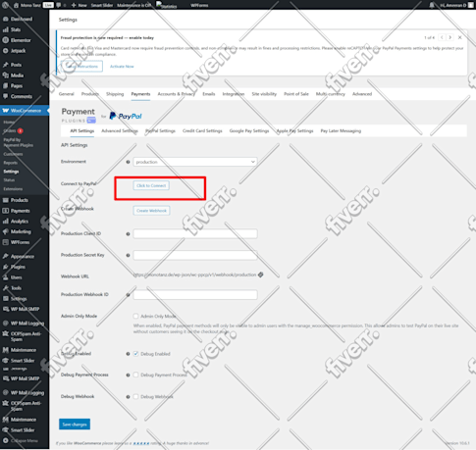Image resolution: width=476 pixels, height=450 pixels.
Task: Open the Payments sidebar icon
Action: (6, 211)
